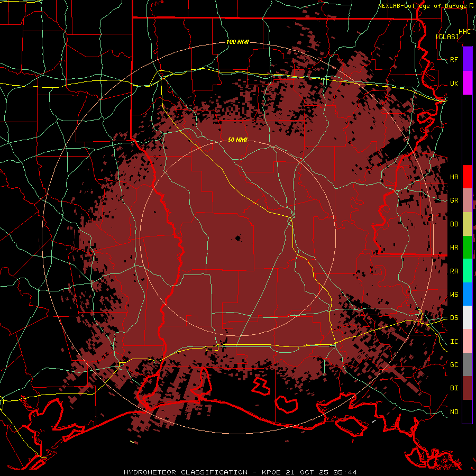This screenshot has height=476, width=476.
Task: Click the "WS" legend label
Action: pyautogui.click(x=454, y=295)
